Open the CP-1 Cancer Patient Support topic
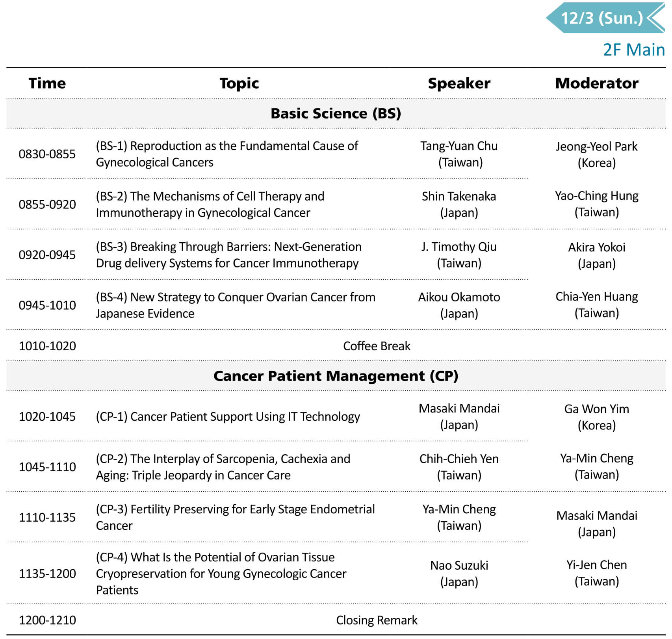This screenshot has width=672, height=639. (x=228, y=417)
